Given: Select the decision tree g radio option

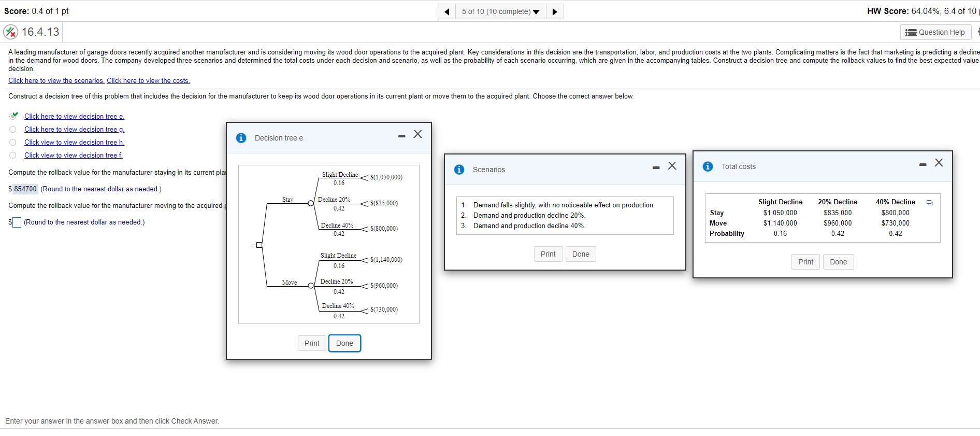Looking at the screenshot, I should [x=13, y=129].
